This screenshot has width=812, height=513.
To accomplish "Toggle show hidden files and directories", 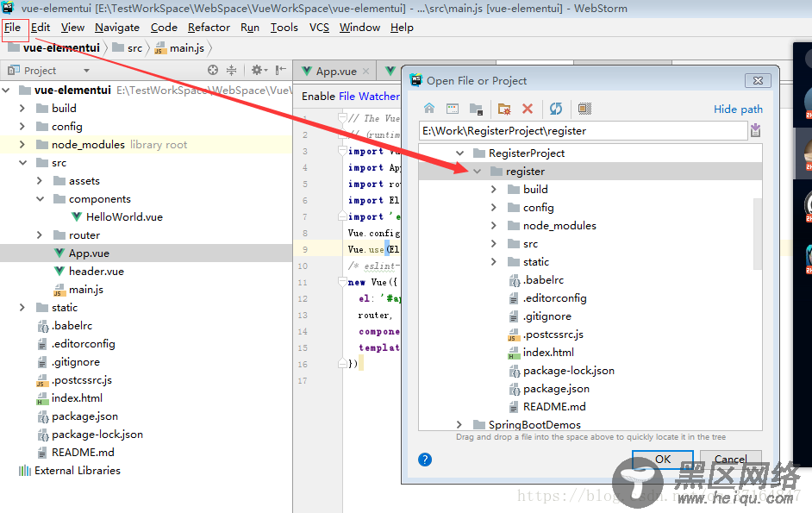I will (x=584, y=109).
